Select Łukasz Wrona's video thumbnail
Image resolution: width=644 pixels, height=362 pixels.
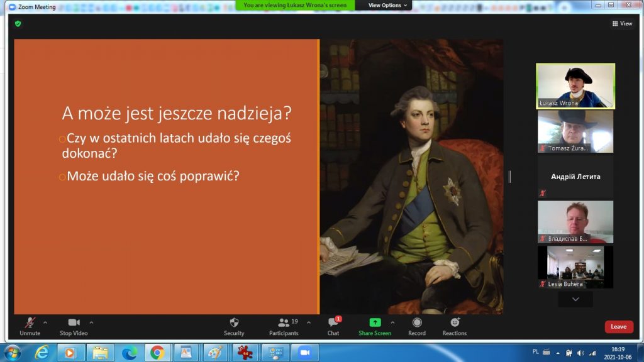coord(575,85)
